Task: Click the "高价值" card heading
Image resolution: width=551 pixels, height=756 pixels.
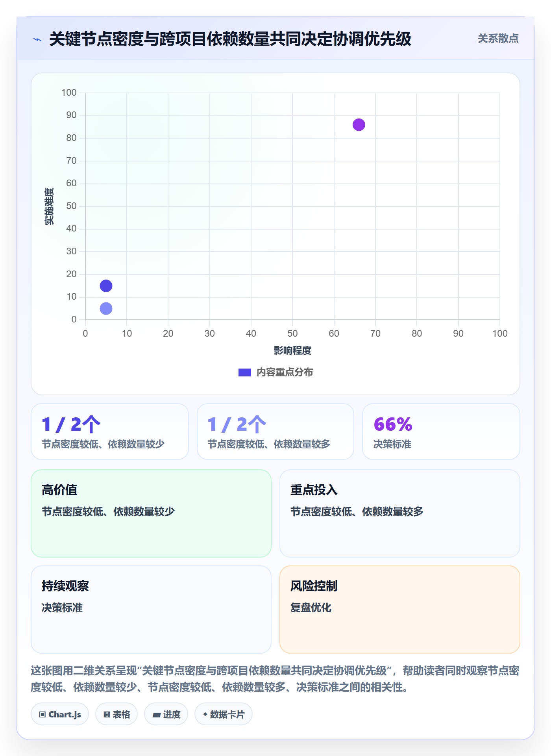Action: coord(59,490)
